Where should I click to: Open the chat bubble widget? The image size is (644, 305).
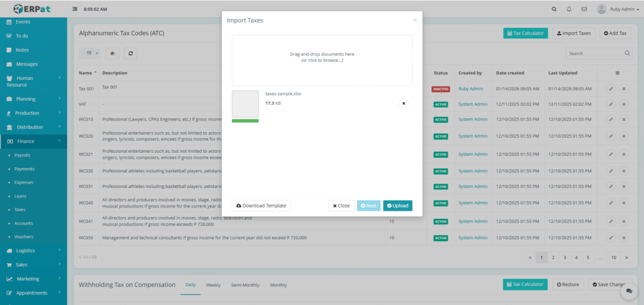click(629, 291)
